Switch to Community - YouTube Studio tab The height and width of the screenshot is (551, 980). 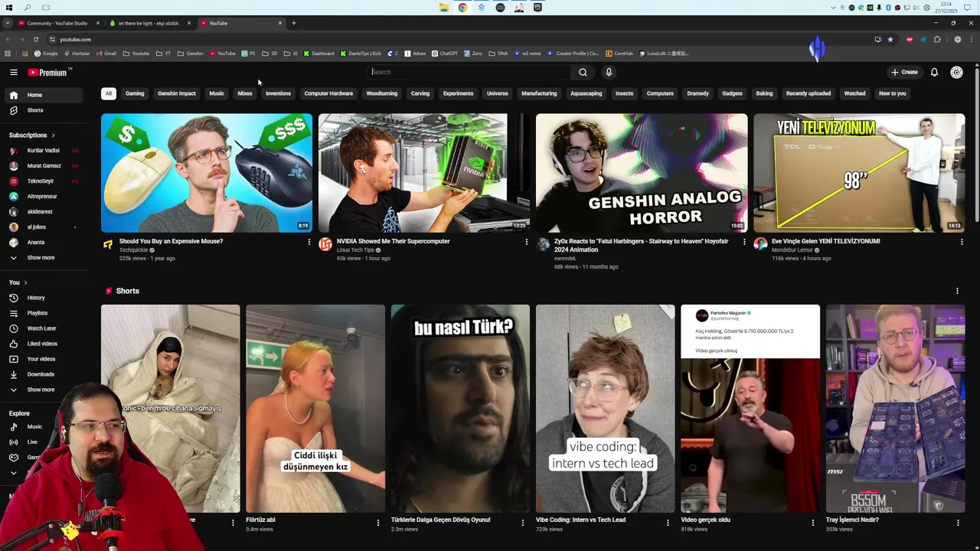click(x=57, y=23)
